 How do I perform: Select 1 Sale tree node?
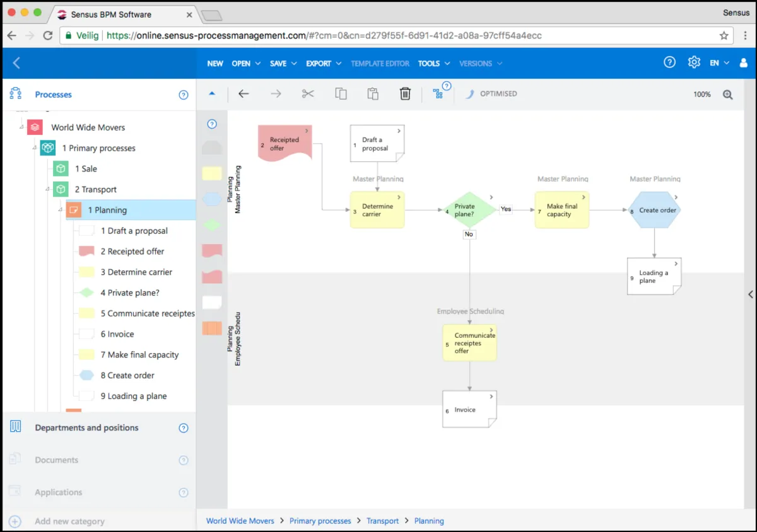tap(86, 168)
